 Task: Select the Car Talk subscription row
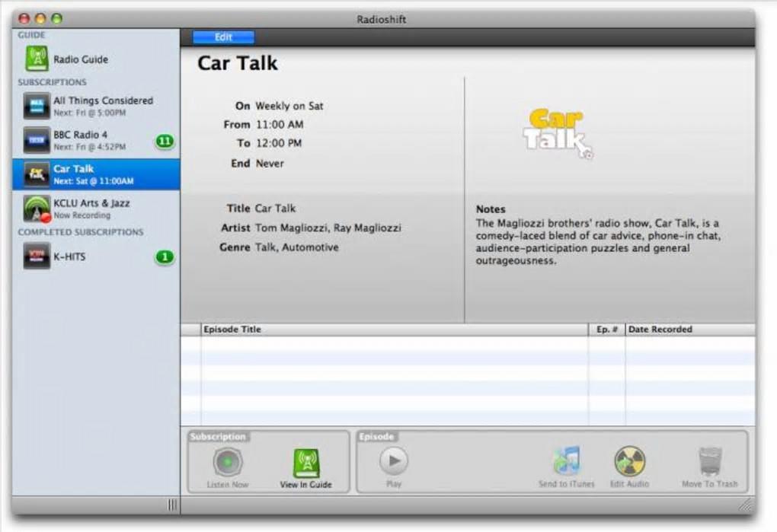(97, 174)
